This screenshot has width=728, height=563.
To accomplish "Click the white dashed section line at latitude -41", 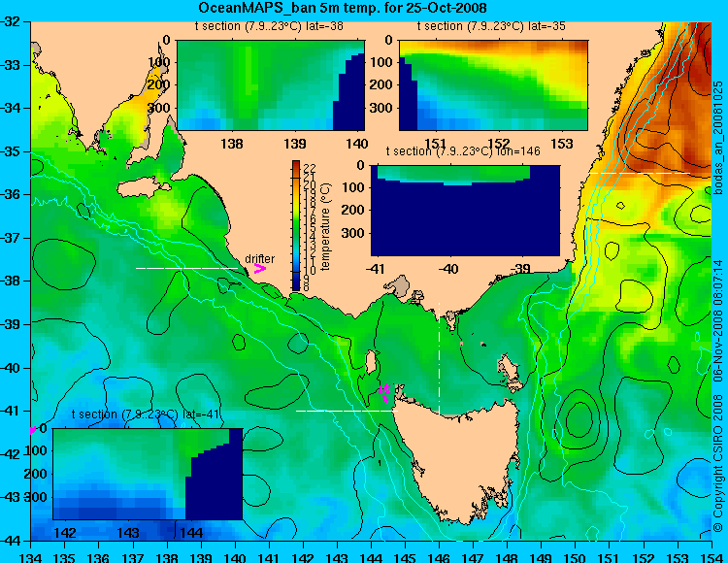I will click(347, 411).
